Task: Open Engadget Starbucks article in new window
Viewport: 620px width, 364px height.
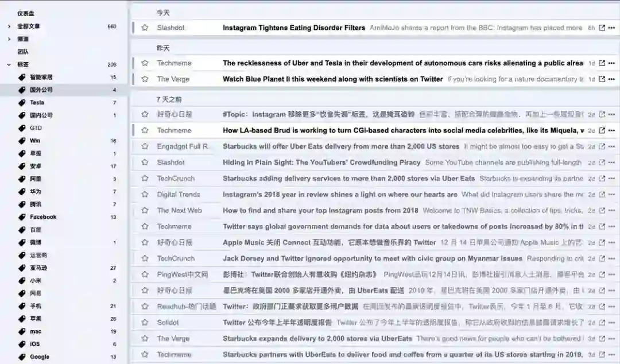Action: (602, 146)
